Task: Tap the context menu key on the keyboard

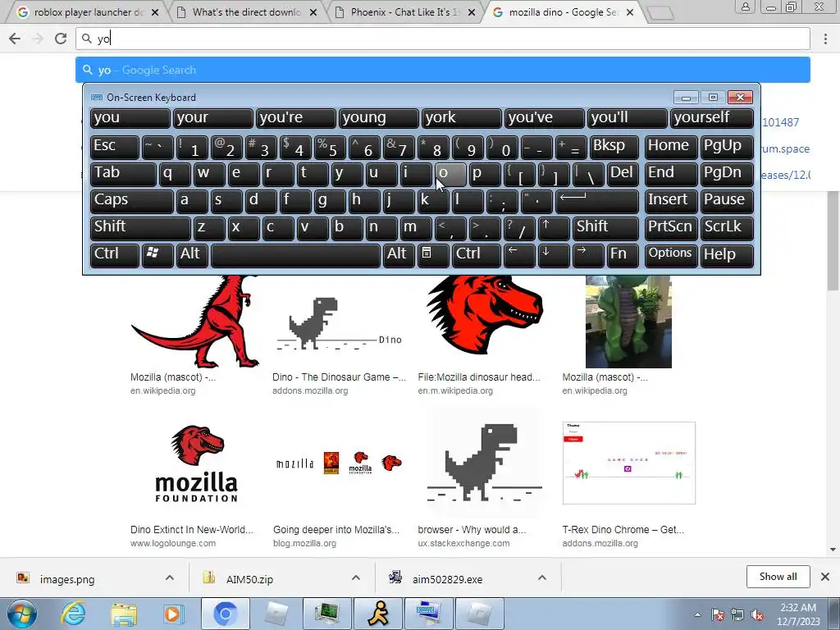Action: [433, 255]
